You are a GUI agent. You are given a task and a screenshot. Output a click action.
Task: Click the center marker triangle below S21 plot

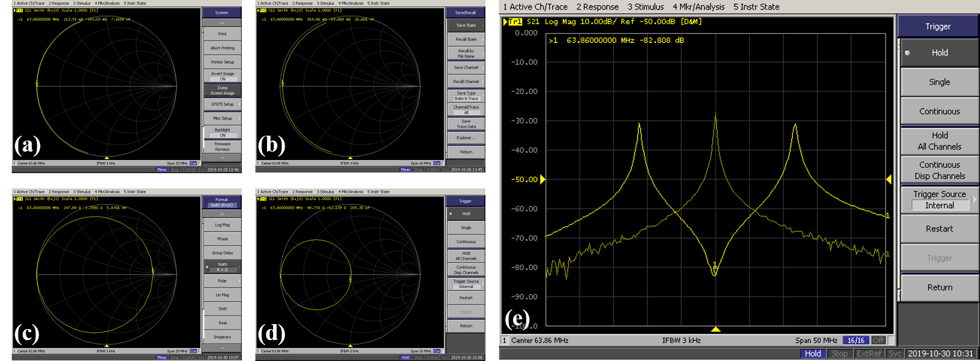pos(716,330)
